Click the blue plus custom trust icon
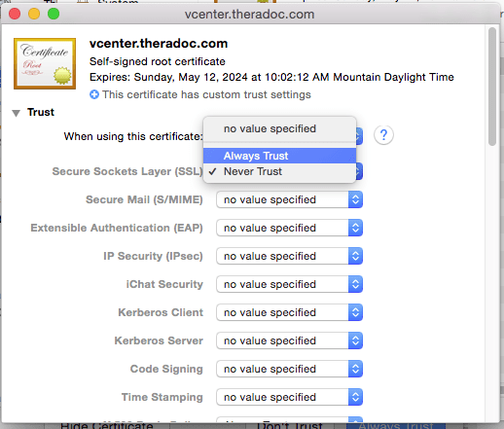This screenshot has width=504, height=429. coord(94,94)
